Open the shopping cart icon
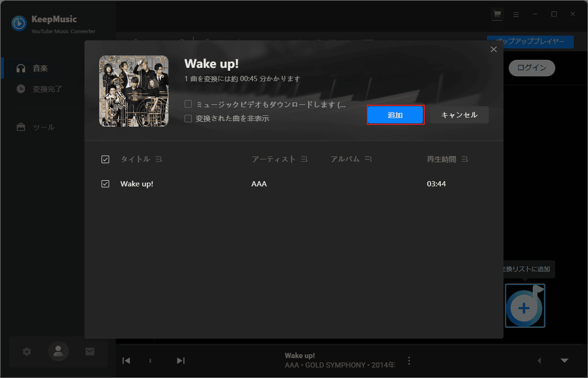Image resolution: width=588 pixels, height=378 pixels. coord(497,14)
